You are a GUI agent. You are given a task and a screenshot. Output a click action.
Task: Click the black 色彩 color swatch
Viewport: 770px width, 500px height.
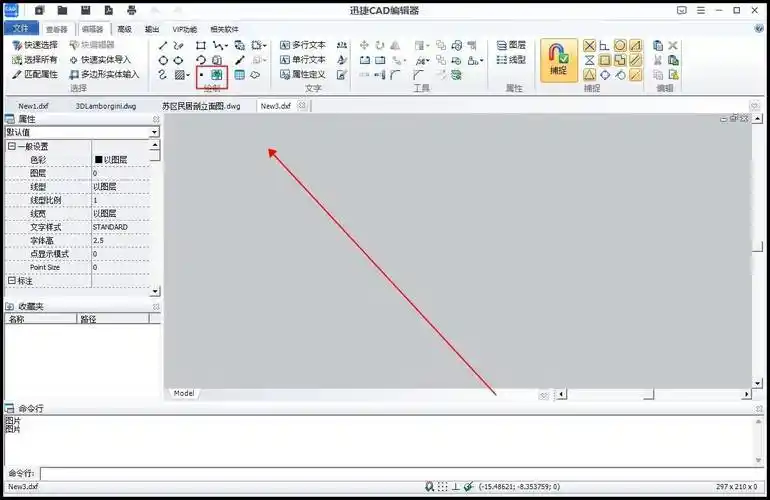pyautogui.click(x=98, y=160)
